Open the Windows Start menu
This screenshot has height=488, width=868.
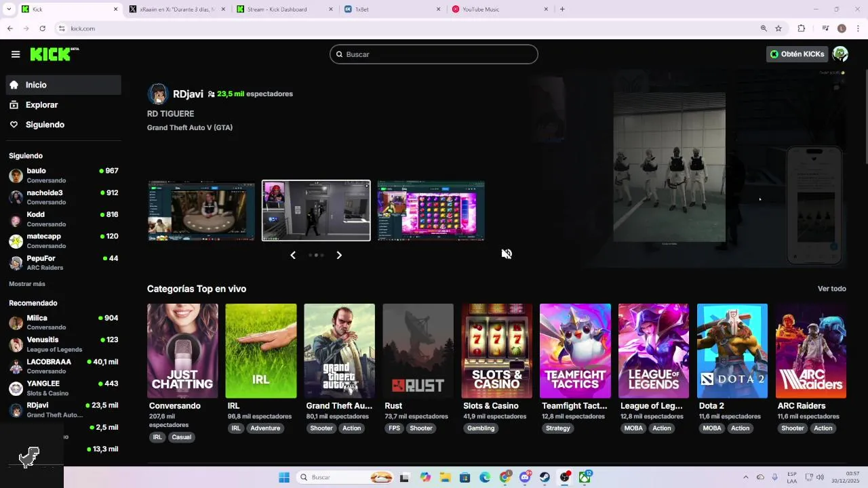coord(283,477)
